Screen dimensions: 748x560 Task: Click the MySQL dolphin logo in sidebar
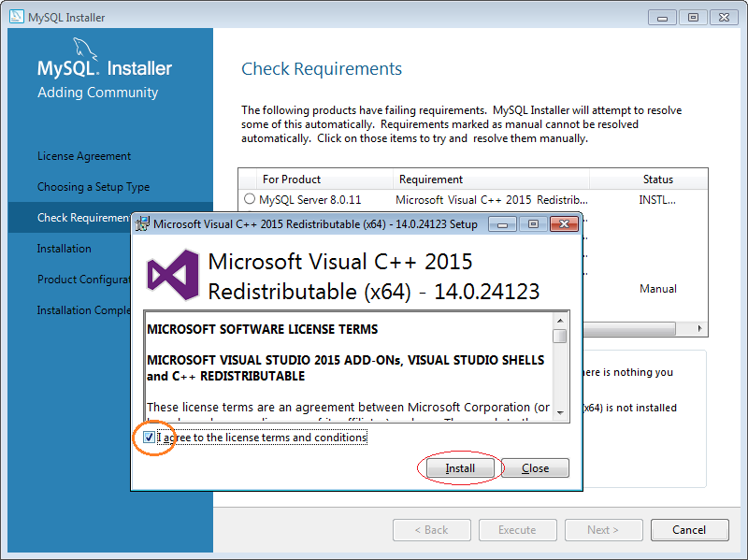coord(85,50)
